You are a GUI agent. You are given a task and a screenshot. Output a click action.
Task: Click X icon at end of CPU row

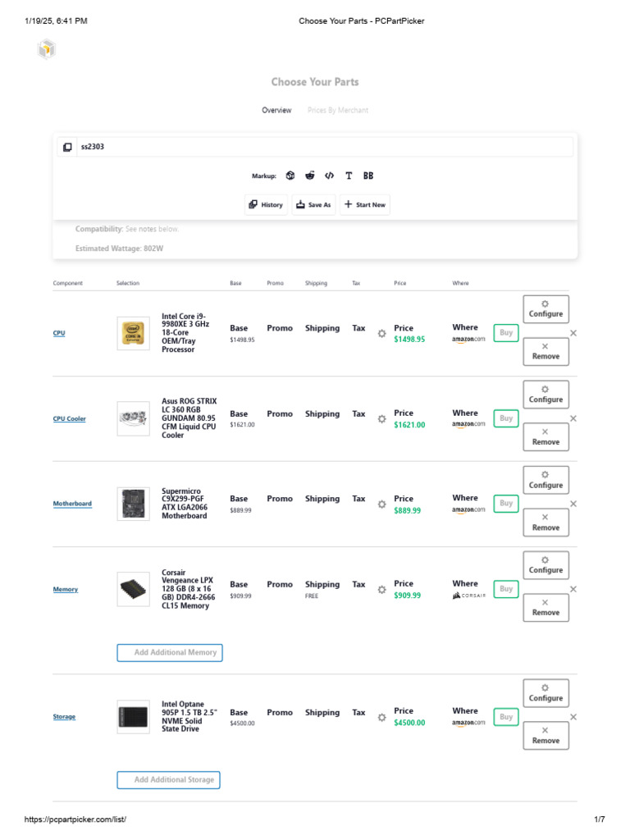click(573, 333)
